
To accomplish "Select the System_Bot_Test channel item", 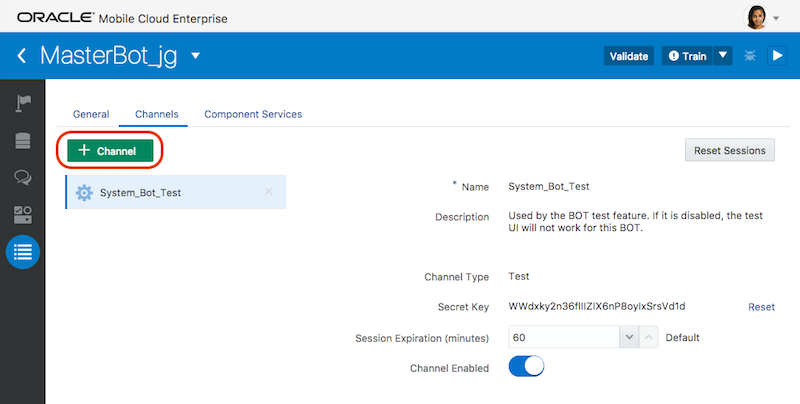I will 140,193.
